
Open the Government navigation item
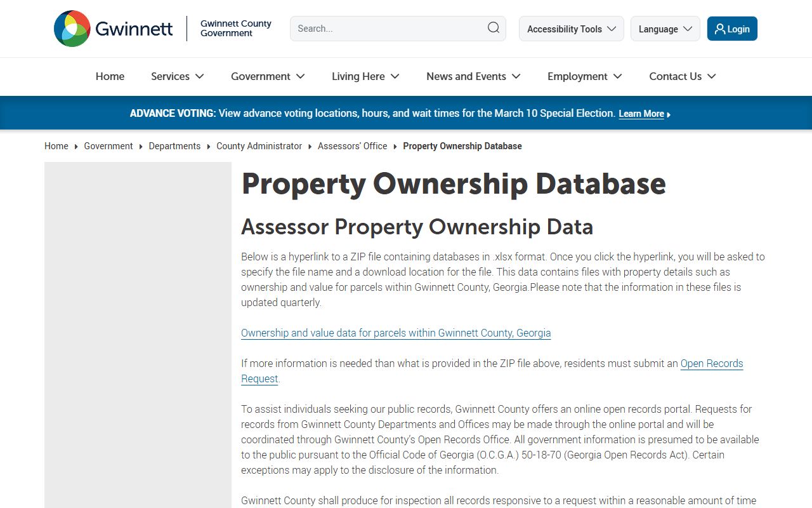click(x=261, y=76)
